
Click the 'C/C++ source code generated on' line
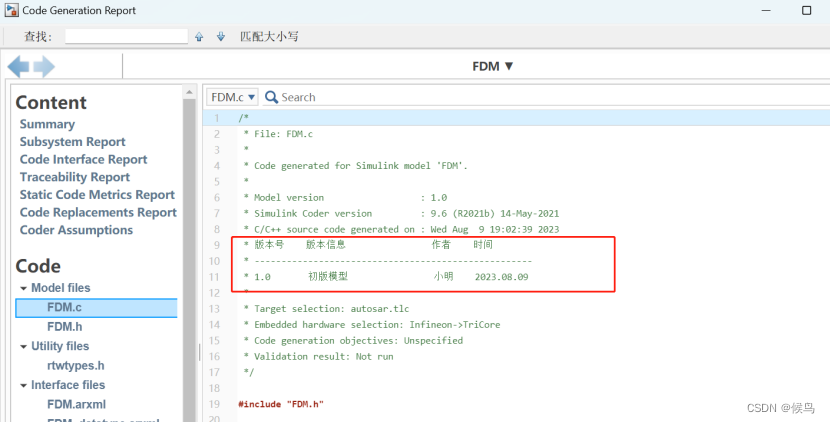point(401,229)
